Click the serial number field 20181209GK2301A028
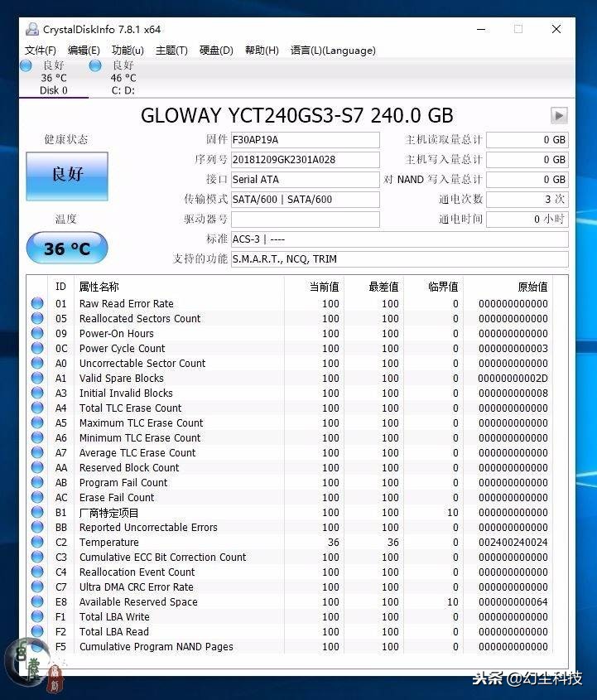Image resolution: width=597 pixels, height=700 pixels. pos(306,159)
